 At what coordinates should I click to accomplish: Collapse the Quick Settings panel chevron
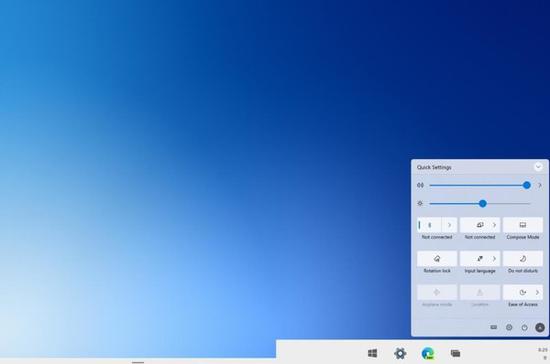538,167
